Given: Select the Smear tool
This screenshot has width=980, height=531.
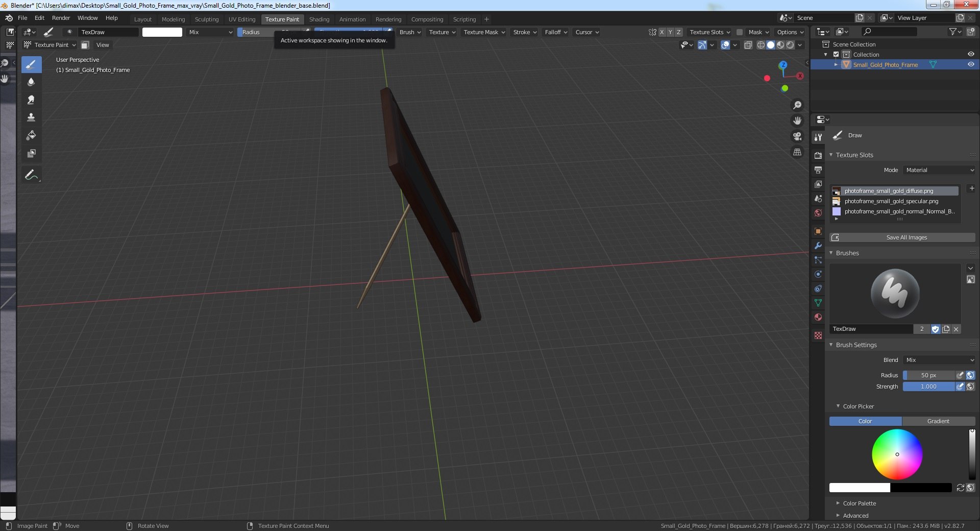Looking at the screenshot, I should 31,100.
